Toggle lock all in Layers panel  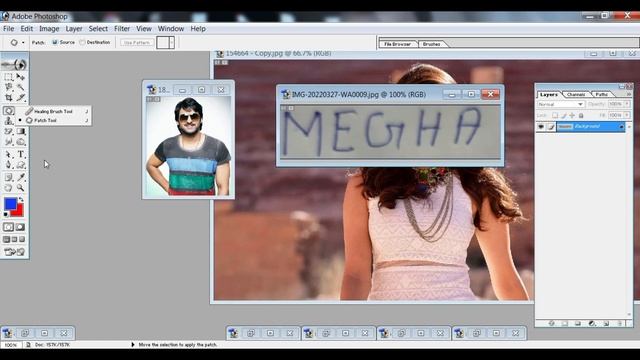pyautogui.click(x=581, y=116)
